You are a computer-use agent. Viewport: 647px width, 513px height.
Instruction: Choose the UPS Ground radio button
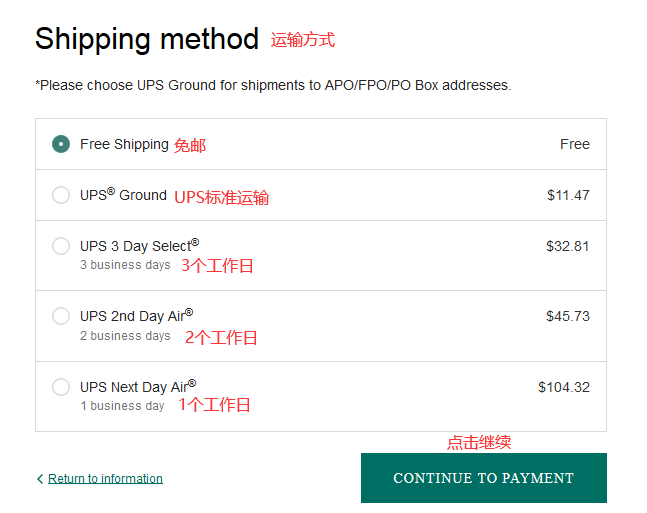61,195
